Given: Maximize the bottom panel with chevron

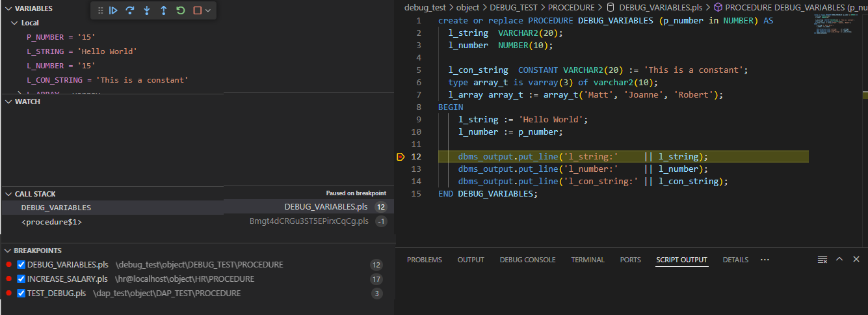Looking at the screenshot, I should click(x=839, y=259).
